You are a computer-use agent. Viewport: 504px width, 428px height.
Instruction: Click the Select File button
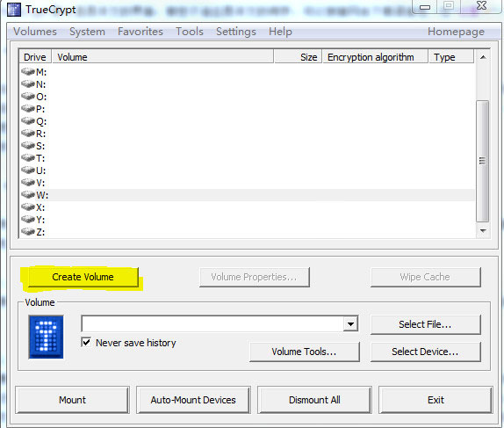(x=425, y=324)
